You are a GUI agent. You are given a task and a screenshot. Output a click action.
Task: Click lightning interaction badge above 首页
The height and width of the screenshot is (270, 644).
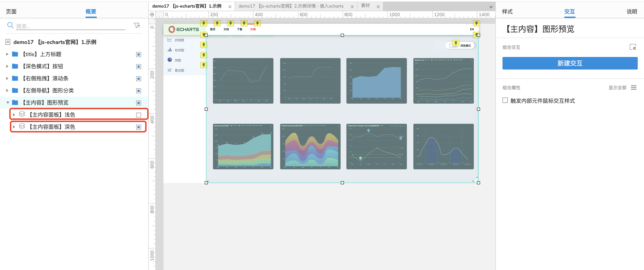(217, 24)
